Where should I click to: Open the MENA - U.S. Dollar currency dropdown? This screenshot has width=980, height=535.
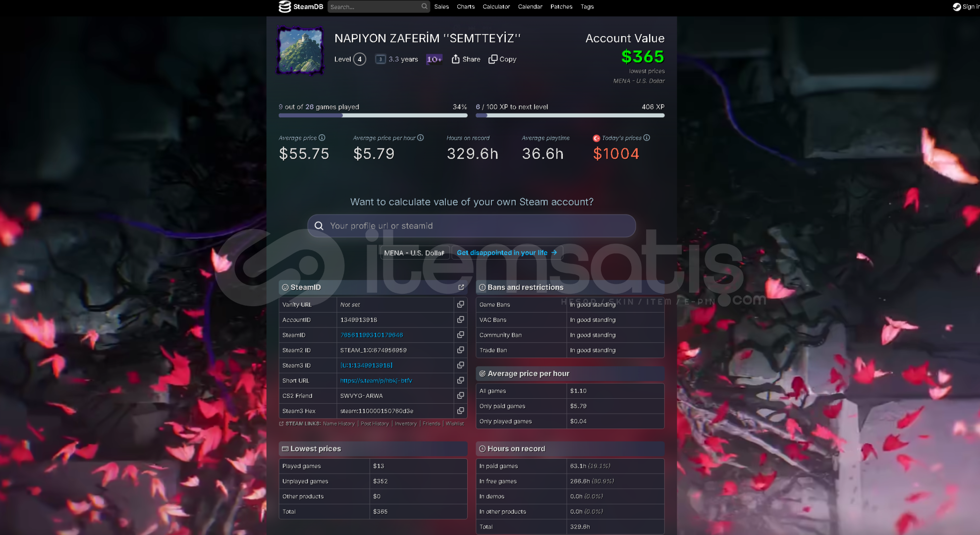coord(414,253)
